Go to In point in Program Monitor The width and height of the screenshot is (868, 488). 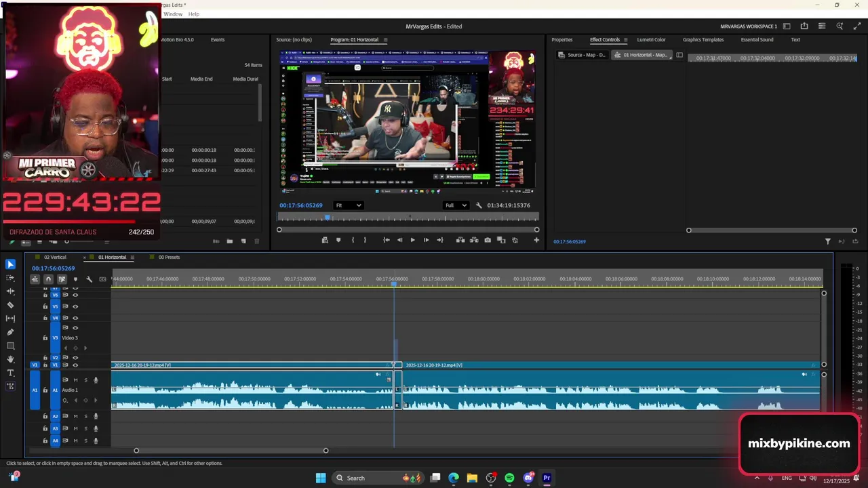coord(387,240)
